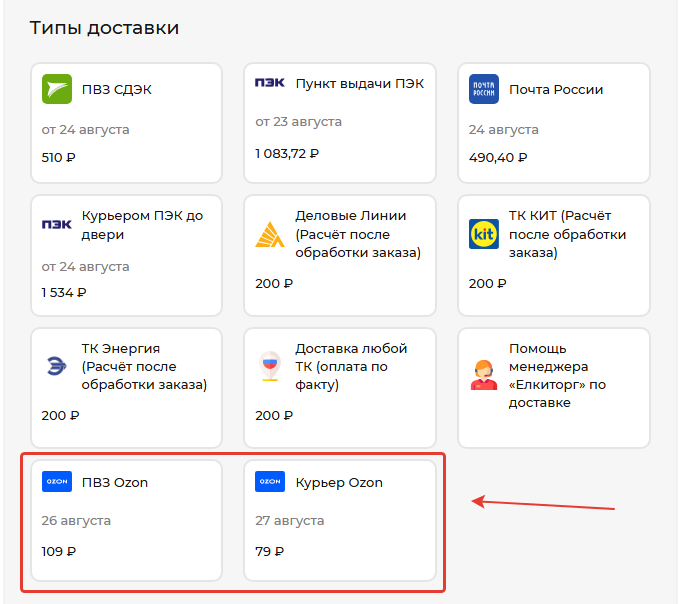Click the '27 августа' date
Viewport: 679px width, 604px height.
[x=289, y=520]
